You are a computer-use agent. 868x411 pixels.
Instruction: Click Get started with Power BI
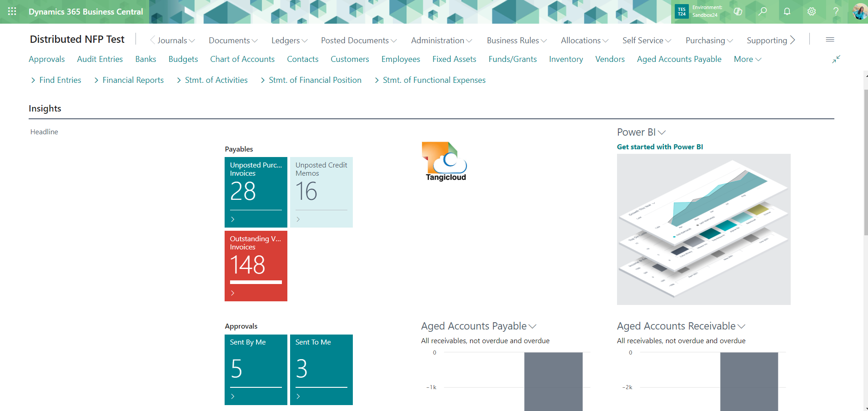pos(660,147)
